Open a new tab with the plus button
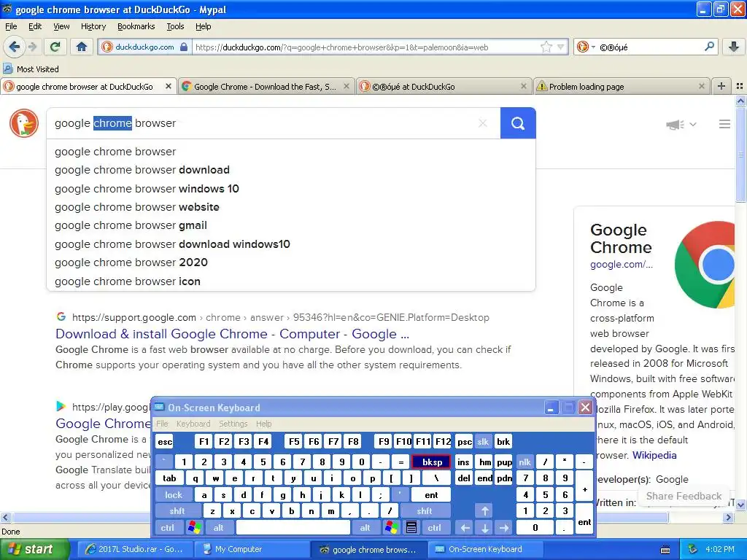The width and height of the screenshot is (747, 560). pos(721,86)
